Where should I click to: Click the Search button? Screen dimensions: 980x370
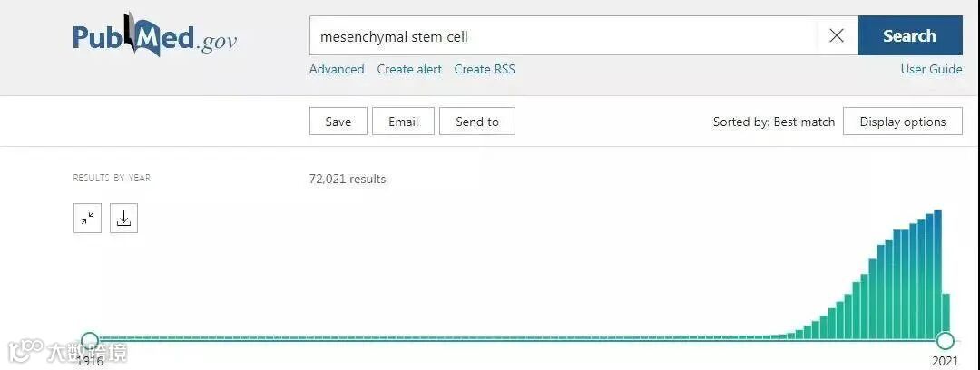(x=909, y=35)
